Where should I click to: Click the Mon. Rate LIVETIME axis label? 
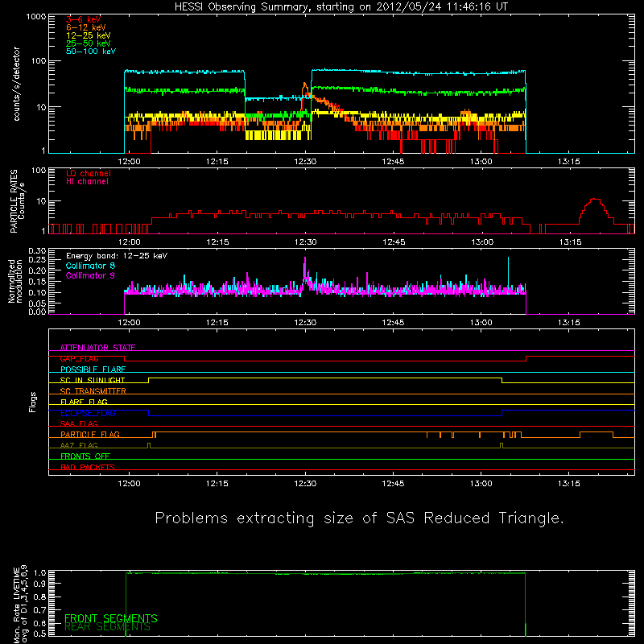(x=20, y=604)
